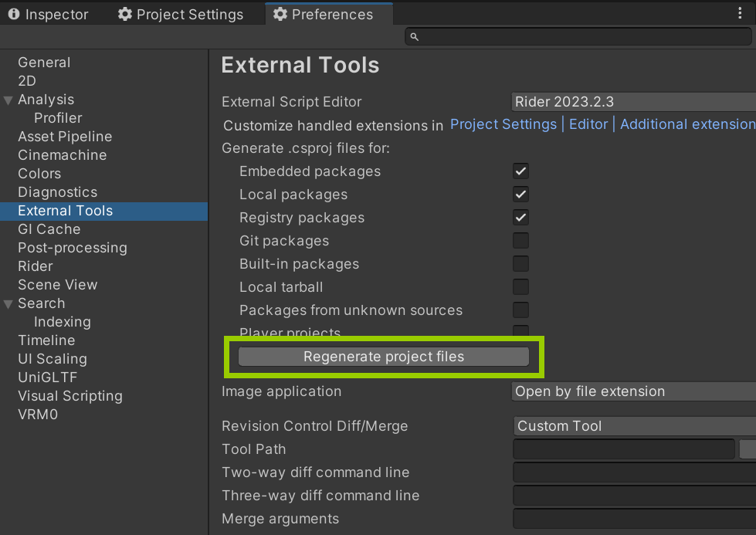The width and height of the screenshot is (756, 535).
Task: Disable the Local packages checkbox
Action: click(x=521, y=195)
